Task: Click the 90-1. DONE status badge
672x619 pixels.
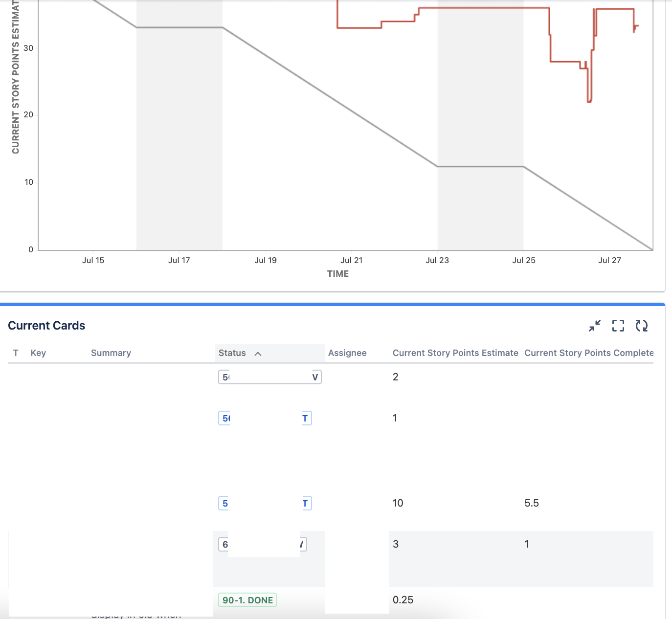Action: click(x=247, y=600)
